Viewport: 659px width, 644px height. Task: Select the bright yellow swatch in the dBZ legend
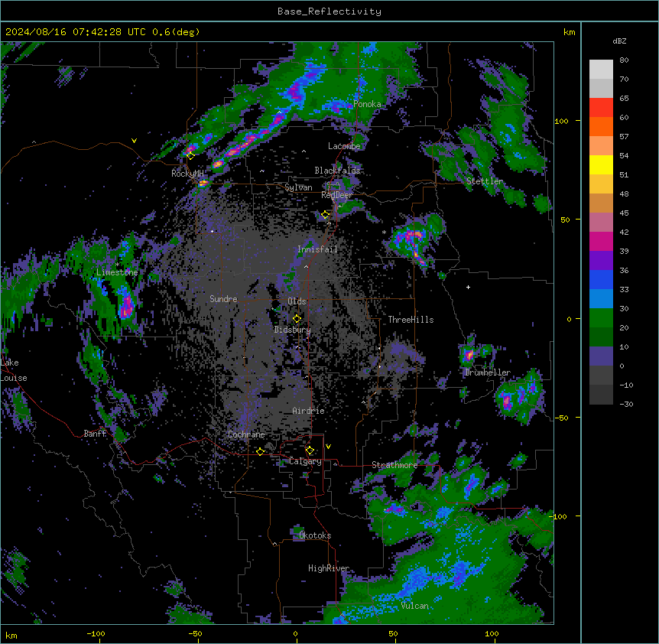(601, 164)
